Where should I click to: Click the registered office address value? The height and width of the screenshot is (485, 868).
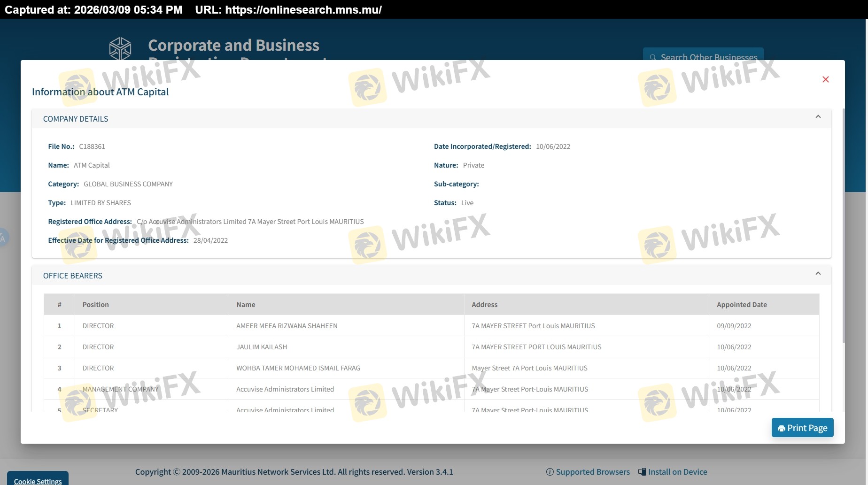click(250, 222)
